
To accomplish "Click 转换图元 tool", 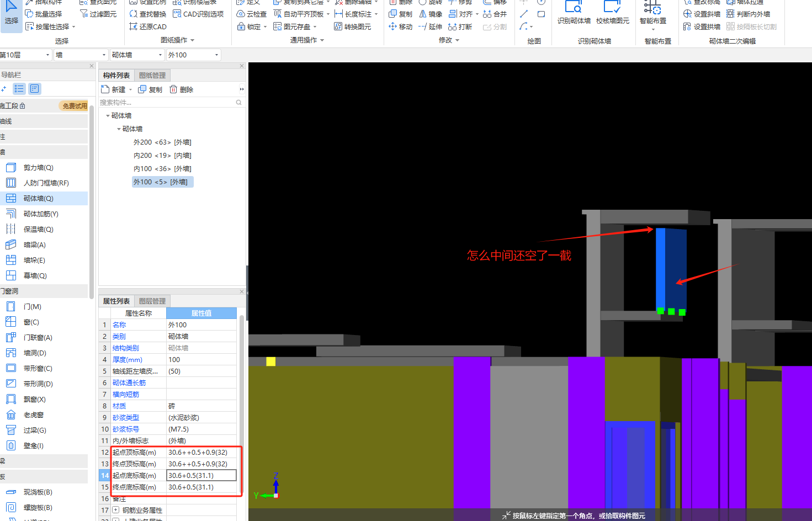I will [353, 26].
